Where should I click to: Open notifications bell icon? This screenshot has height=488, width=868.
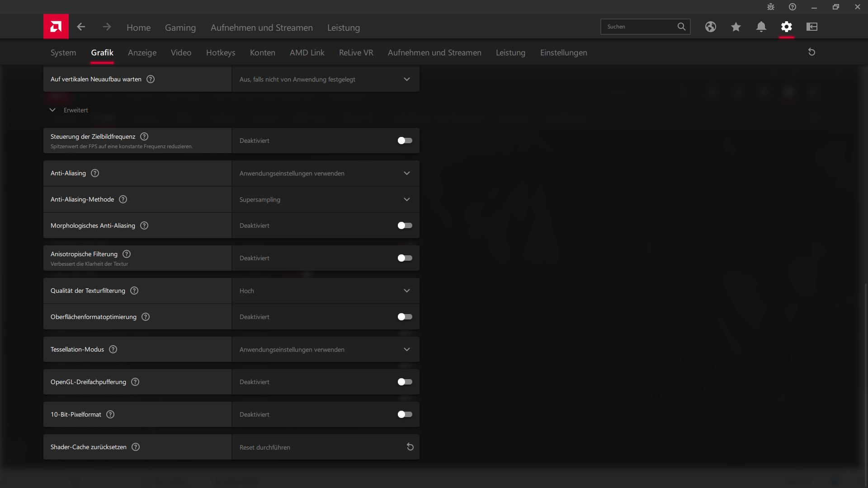761,27
